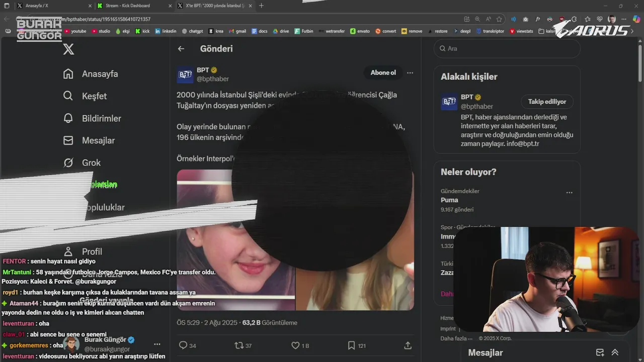Viewport: 644px width, 362px height.
Task: Open BPT name in Alakalı kişiler
Action: pos(467,97)
